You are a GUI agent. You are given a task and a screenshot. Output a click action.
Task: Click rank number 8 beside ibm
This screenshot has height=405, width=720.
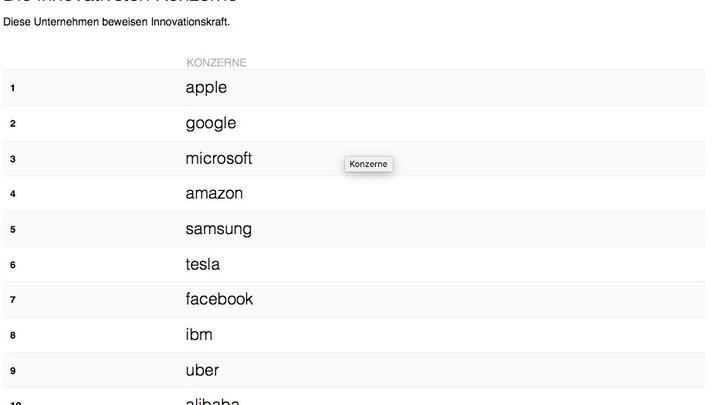[x=12, y=335]
